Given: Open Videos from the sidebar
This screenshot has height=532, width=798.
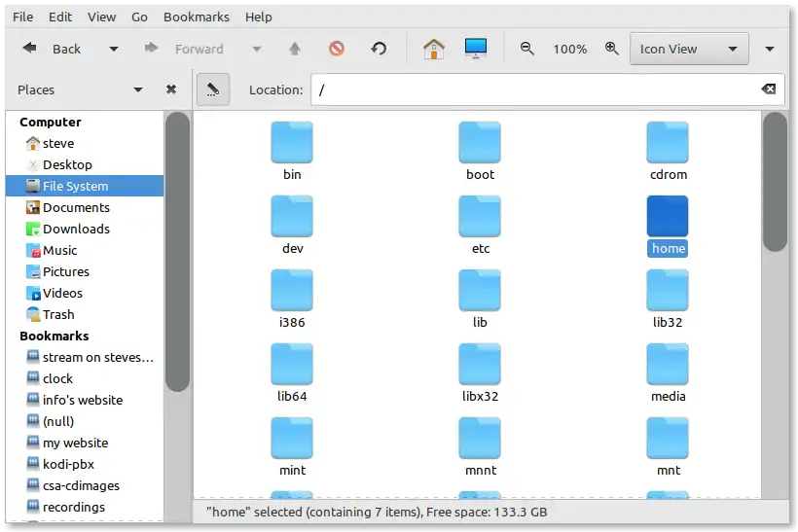Looking at the screenshot, I should click(x=85, y=293).
